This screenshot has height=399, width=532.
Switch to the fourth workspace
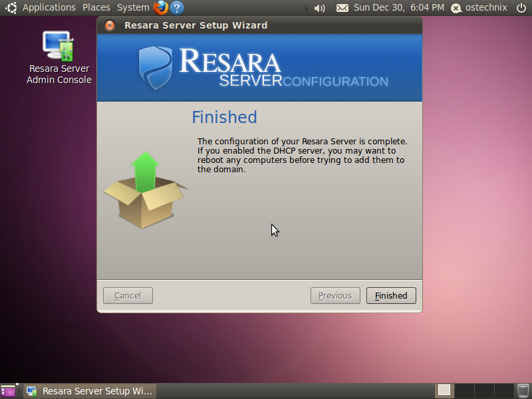pyautogui.click(x=504, y=391)
